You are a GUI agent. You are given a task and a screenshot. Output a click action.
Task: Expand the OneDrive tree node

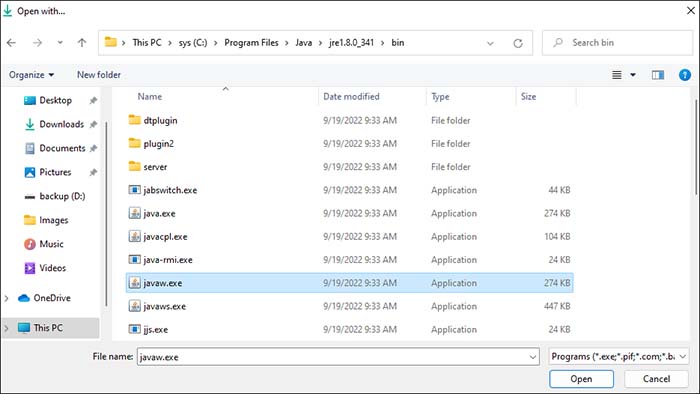(6, 298)
